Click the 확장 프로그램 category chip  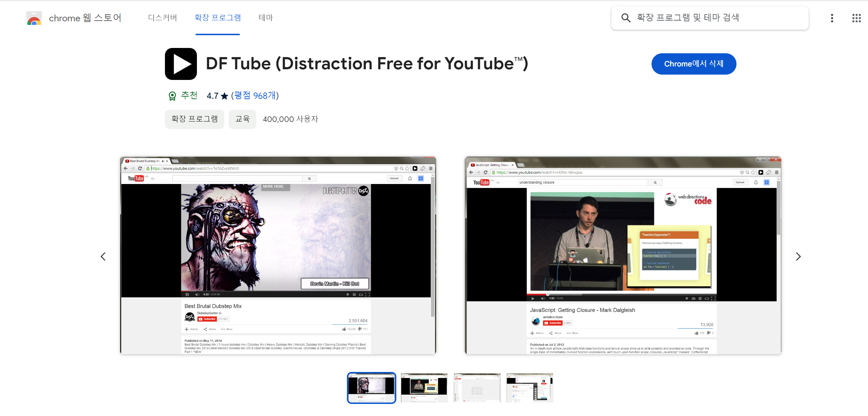194,119
